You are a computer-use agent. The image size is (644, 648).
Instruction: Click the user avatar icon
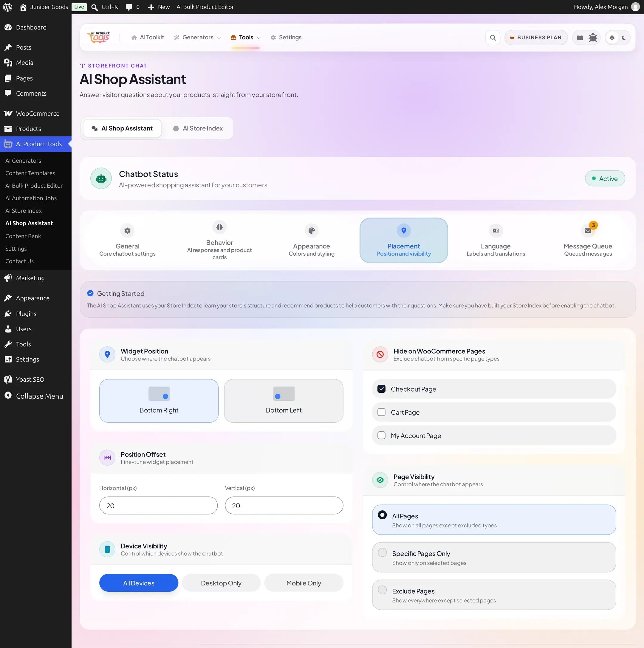coord(635,7)
